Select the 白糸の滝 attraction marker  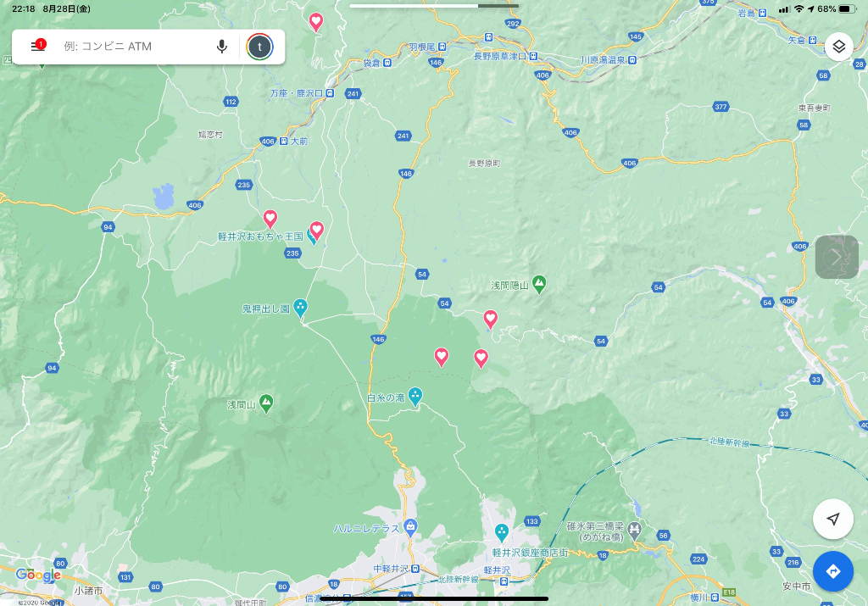tap(415, 395)
